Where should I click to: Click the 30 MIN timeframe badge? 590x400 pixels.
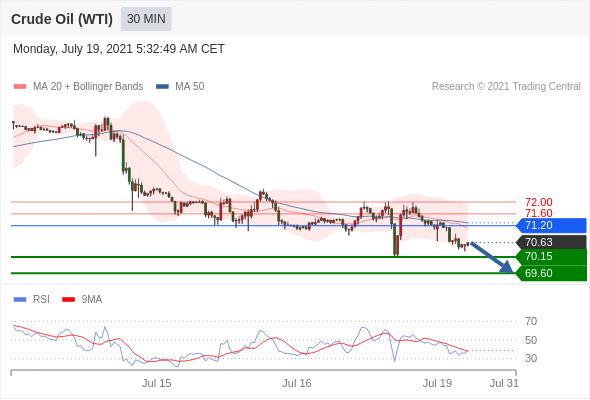click(146, 19)
